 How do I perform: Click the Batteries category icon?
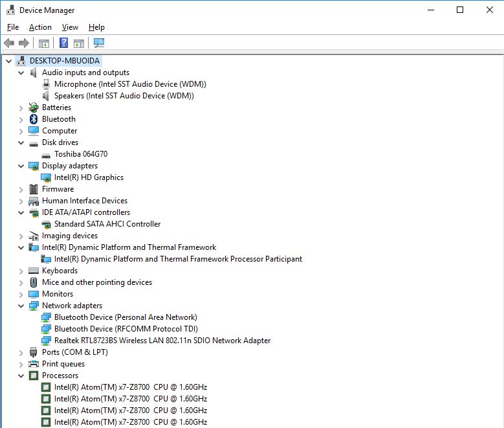click(34, 107)
